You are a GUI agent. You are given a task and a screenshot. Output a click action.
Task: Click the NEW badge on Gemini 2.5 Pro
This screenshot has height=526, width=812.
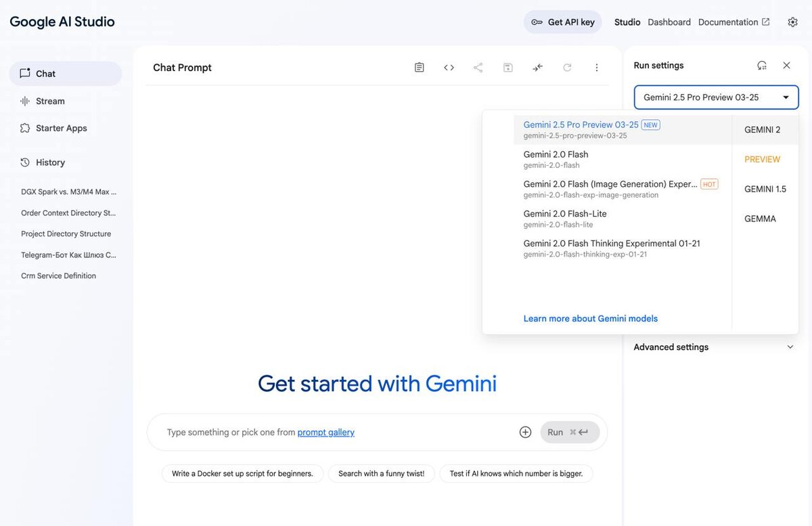pyautogui.click(x=650, y=125)
